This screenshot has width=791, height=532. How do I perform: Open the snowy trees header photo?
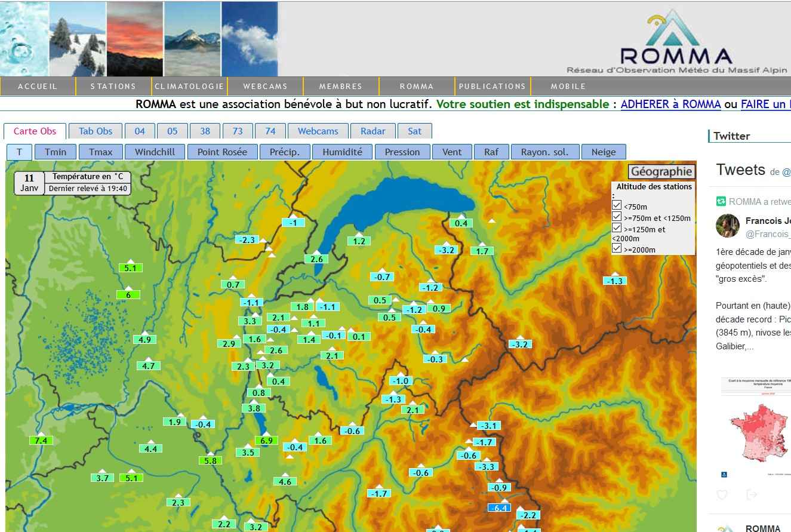[x=78, y=39]
